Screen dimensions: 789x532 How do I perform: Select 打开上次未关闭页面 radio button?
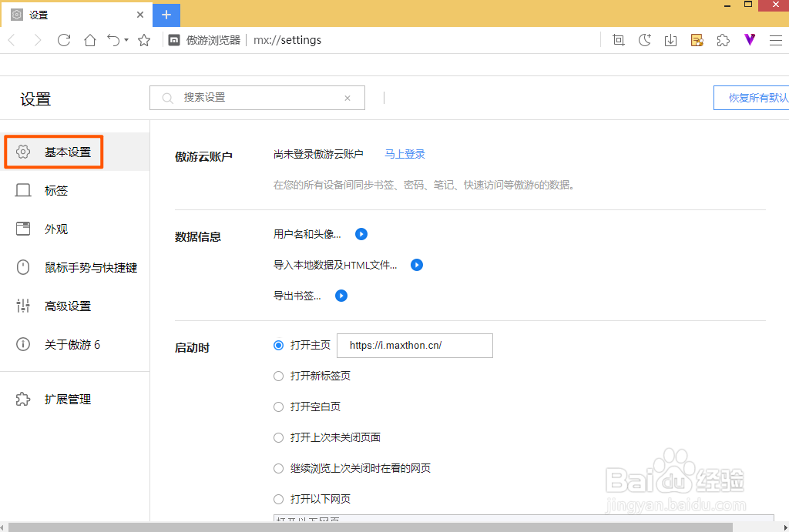278,438
